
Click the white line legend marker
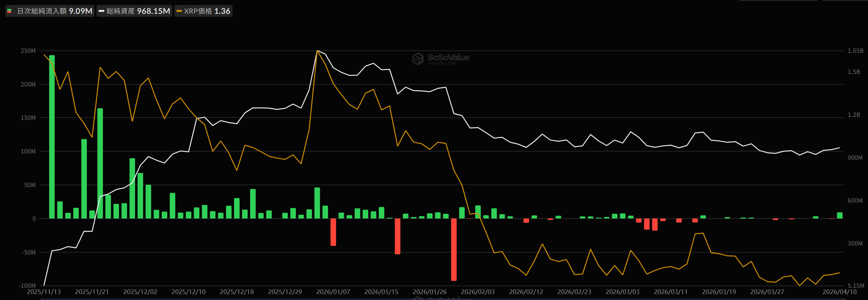coord(101,11)
